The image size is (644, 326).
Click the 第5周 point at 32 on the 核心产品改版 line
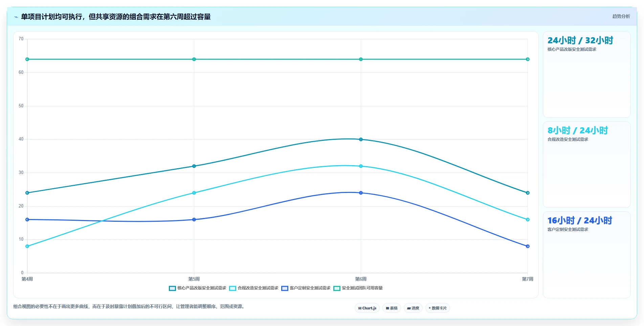click(x=194, y=166)
